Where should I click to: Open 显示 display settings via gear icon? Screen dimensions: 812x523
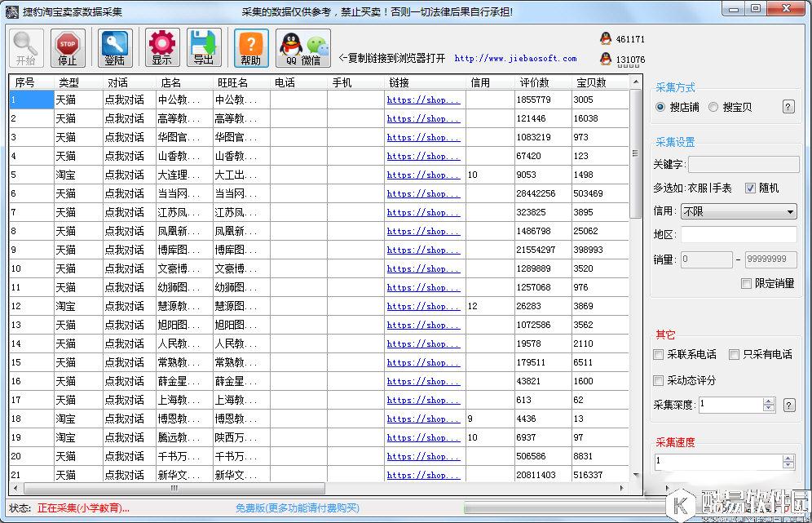point(161,47)
